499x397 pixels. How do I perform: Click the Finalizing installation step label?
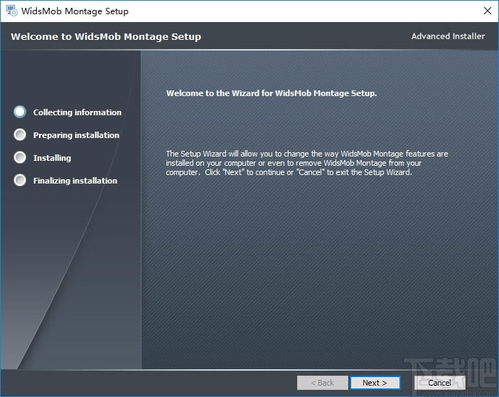75,181
